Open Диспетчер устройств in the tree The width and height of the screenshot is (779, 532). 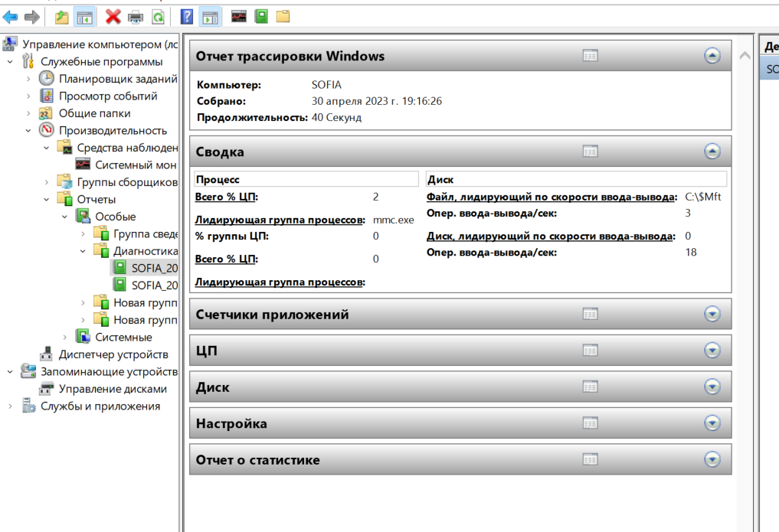click(113, 354)
